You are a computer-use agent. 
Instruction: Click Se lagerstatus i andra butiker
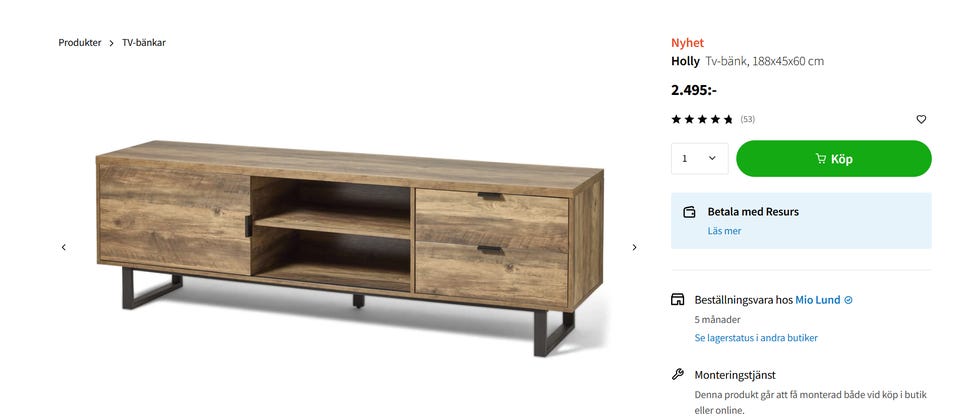(756, 337)
